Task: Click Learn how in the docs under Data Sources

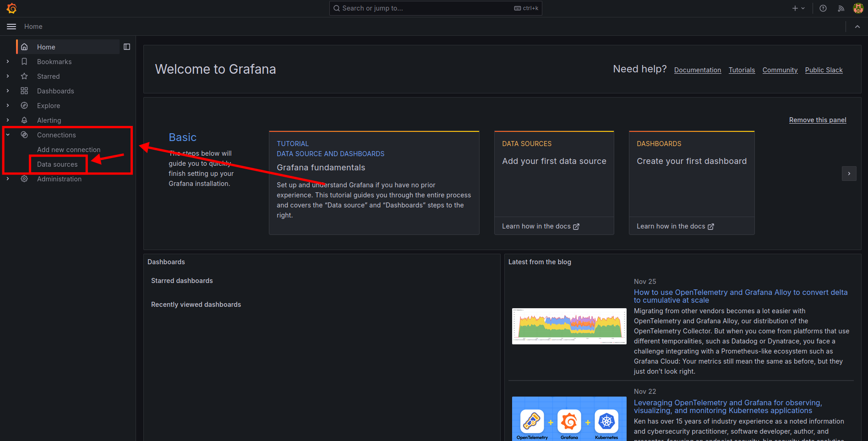Action: 540,226
